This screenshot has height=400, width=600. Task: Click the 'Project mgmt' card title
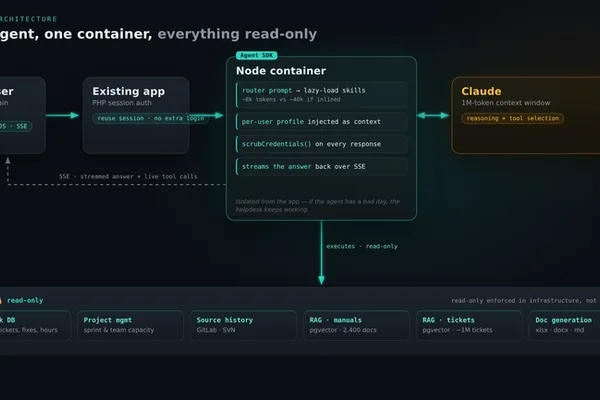[x=108, y=320]
